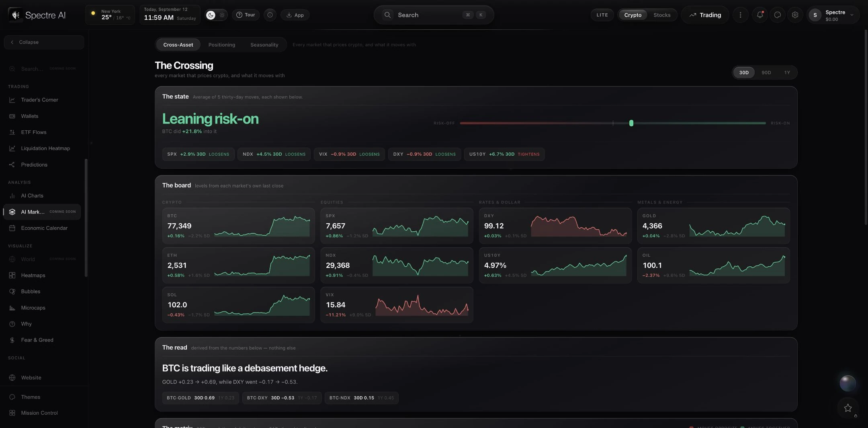Viewport: 868px width, 428px height.
Task: Click the AI Markets layers icon
Action: point(12,212)
